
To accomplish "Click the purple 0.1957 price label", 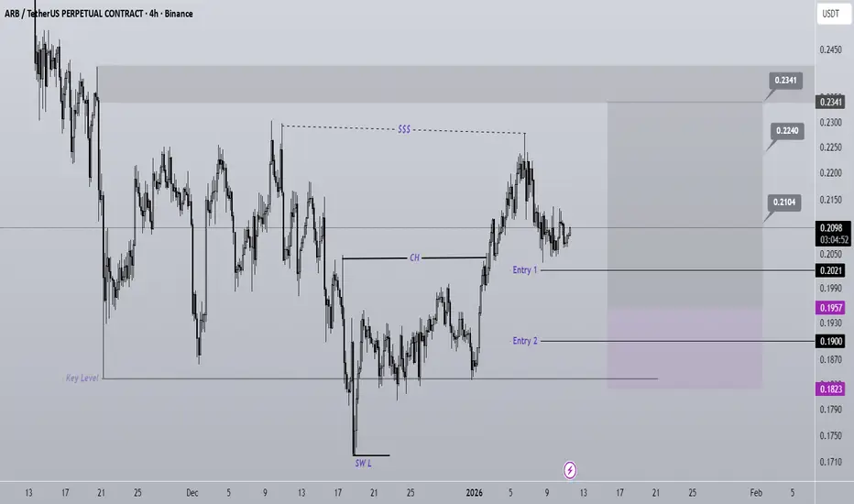I will click(830, 308).
